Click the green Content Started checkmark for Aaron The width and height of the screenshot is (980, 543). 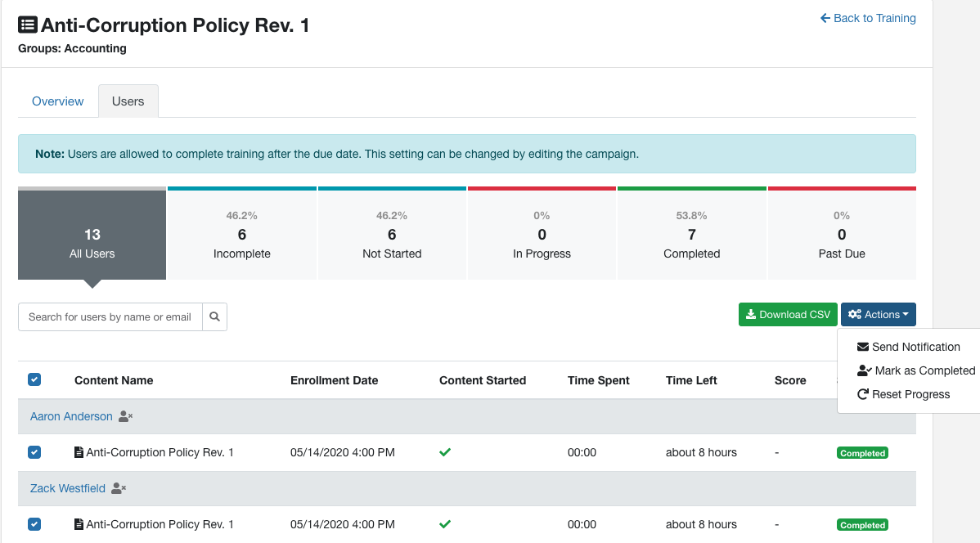pos(444,451)
